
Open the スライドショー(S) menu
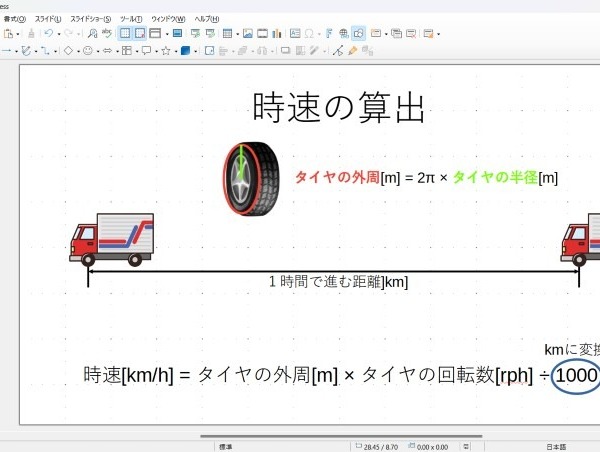pyautogui.click(x=91, y=19)
